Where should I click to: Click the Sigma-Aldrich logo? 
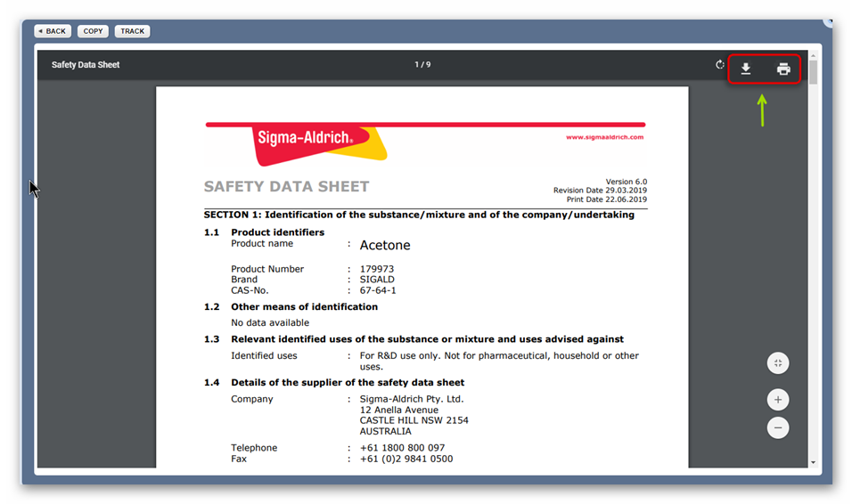tap(319, 144)
